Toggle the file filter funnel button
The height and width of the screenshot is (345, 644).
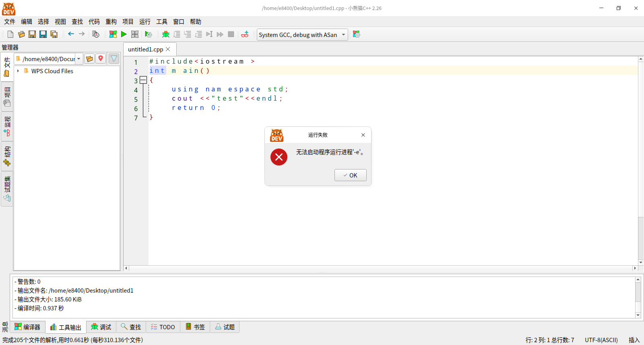coord(114,59)
